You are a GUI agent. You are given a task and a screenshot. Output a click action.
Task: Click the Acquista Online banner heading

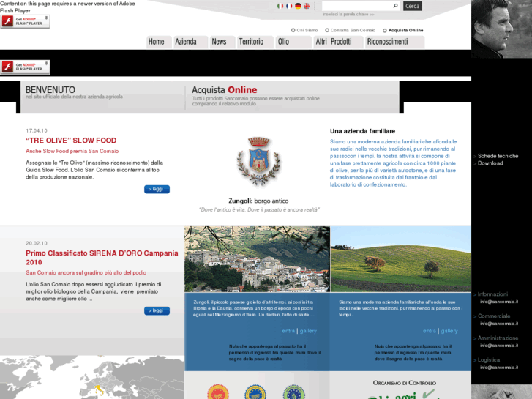pyautogui.click(x=224, y=89)
